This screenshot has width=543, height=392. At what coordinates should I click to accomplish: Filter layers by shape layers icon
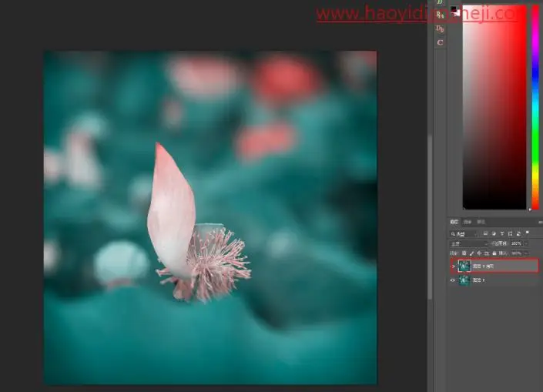pyautogui.click(x=510, y=233)
